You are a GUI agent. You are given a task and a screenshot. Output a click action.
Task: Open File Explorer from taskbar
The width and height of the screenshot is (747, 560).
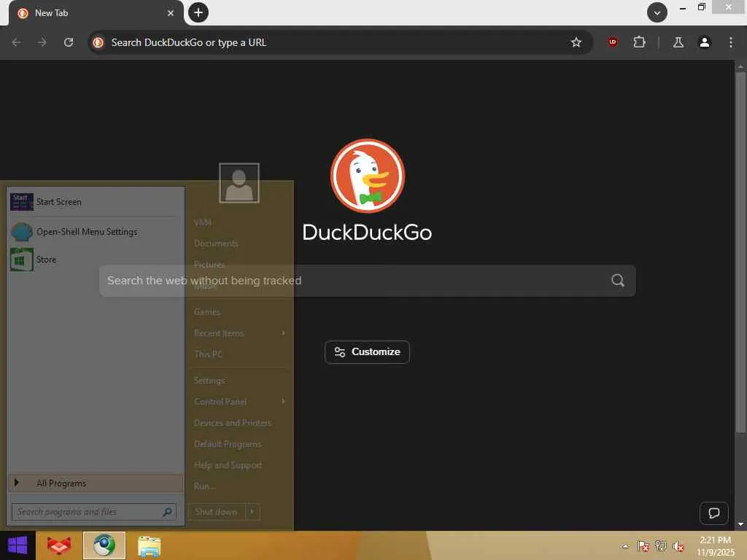point(149,545)
